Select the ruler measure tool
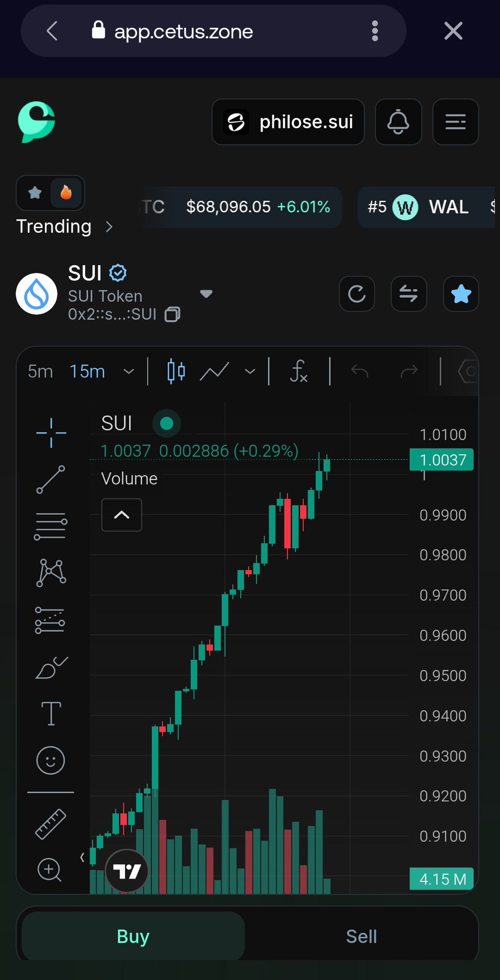500x980 pixels. (51, 824)
